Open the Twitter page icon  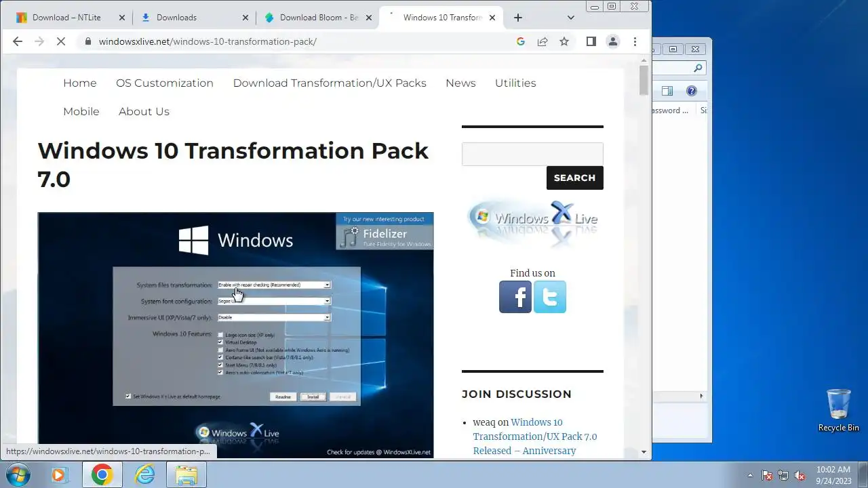(550, 297)
